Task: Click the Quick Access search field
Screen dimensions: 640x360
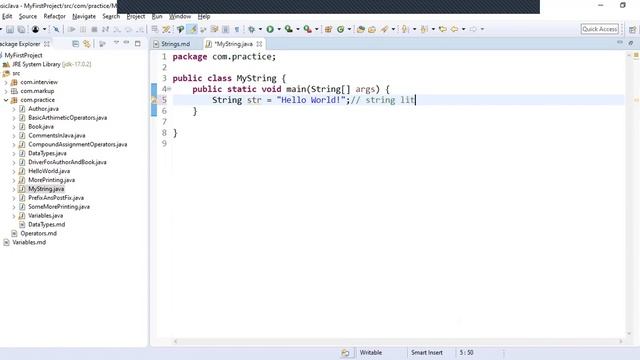Action: (x=600, y=29)
